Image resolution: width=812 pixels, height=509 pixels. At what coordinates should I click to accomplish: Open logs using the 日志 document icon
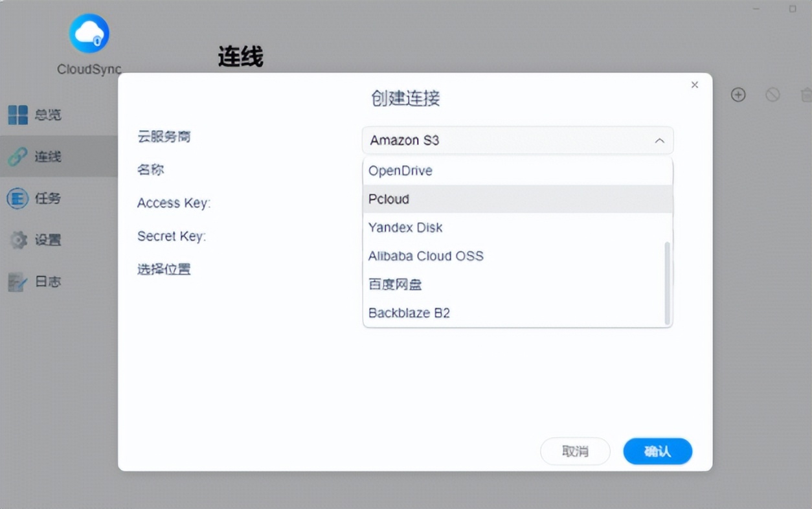click(x=17, y=282)
